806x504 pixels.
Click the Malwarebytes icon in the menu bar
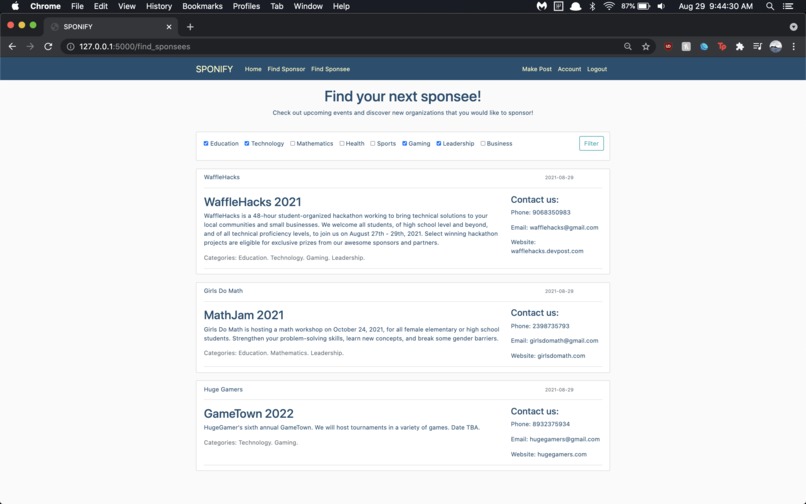point(542,6)
